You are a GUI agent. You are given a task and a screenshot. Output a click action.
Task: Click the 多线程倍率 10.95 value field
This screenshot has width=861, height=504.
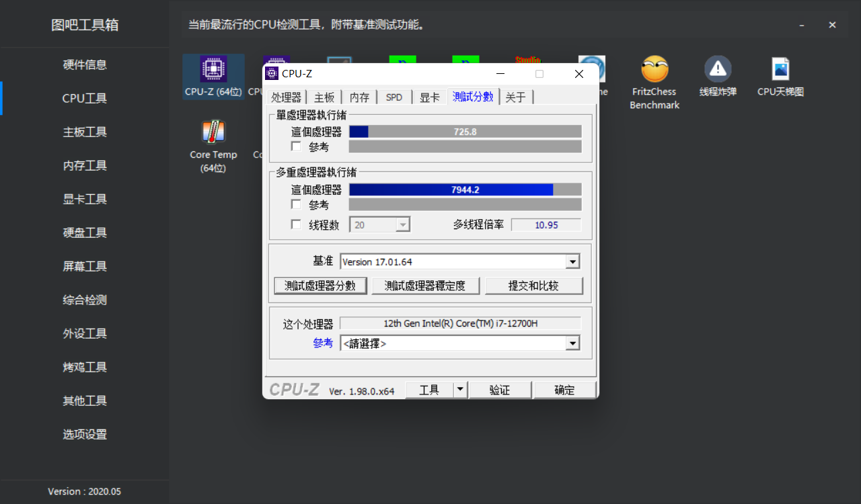546,225
